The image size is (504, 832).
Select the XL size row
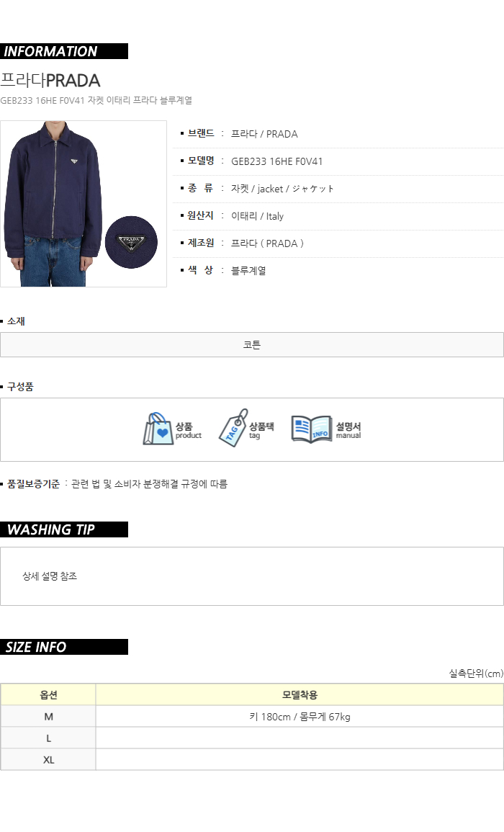click(x=252, y=760)
